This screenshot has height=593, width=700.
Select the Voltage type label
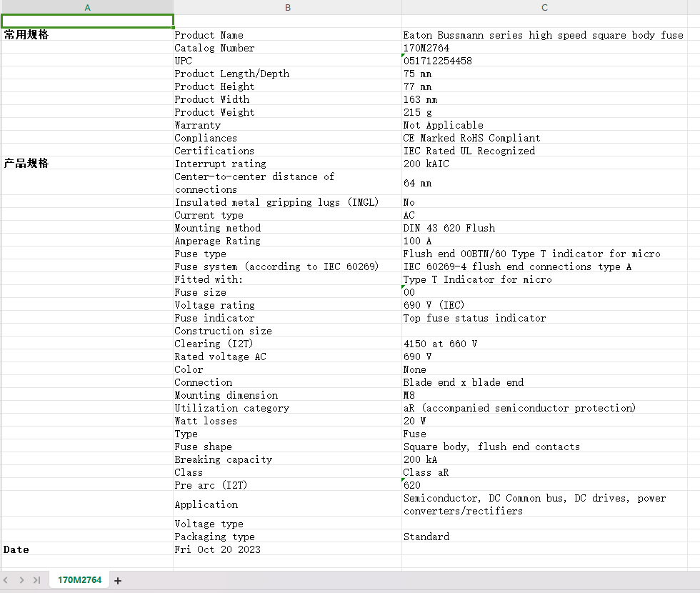(287, 524)
